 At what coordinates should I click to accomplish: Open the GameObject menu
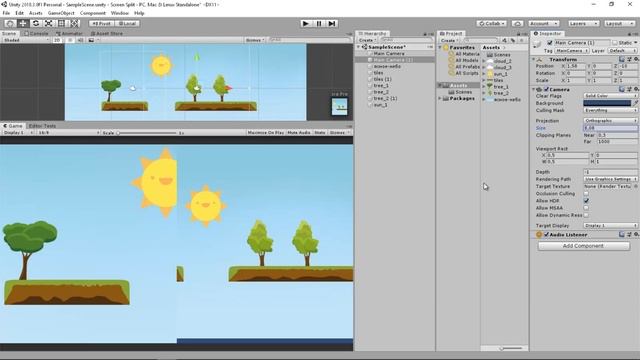(x=61, y=13)
